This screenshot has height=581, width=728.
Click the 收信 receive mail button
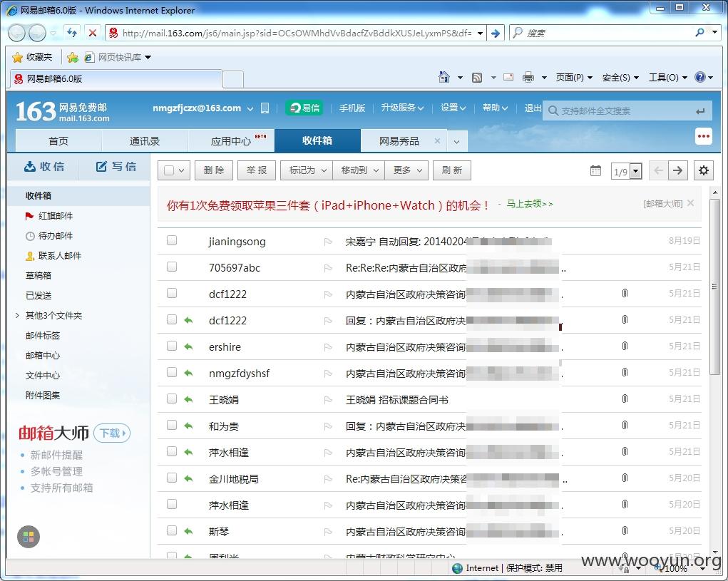coord(44,167)
